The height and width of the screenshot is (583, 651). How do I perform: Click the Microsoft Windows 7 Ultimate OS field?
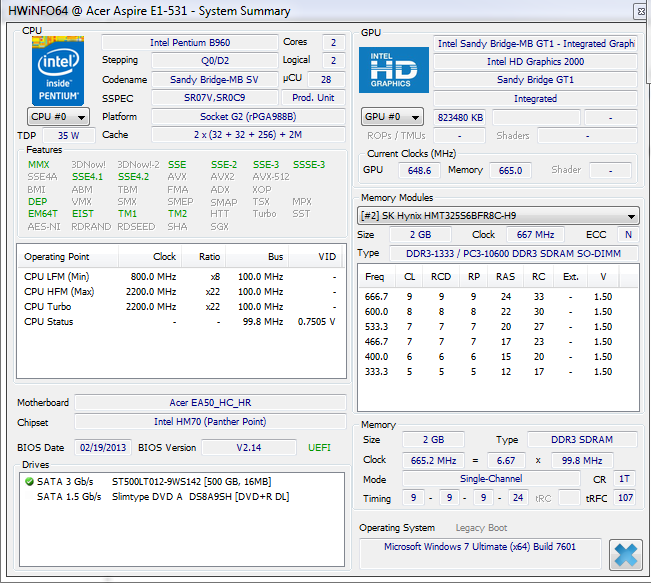tap(479, 547)
